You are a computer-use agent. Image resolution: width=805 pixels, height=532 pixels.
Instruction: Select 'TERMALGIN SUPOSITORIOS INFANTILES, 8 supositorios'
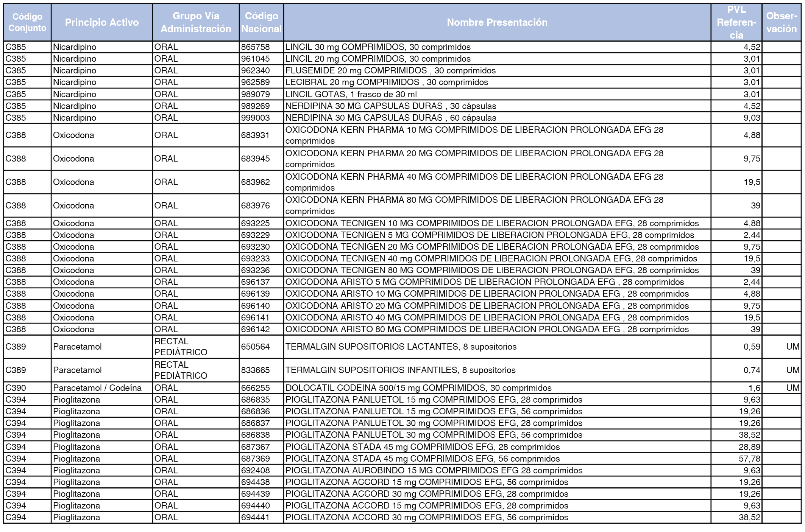pos(497,370)
